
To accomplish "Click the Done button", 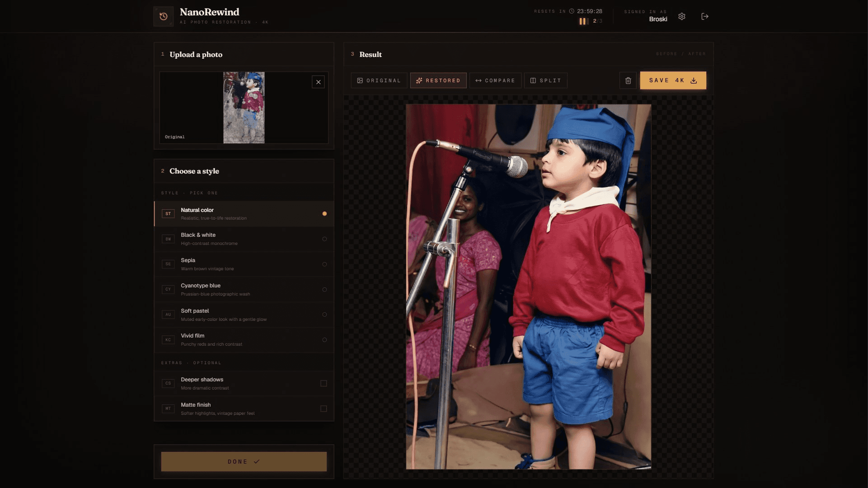I will tap(244, 462).
